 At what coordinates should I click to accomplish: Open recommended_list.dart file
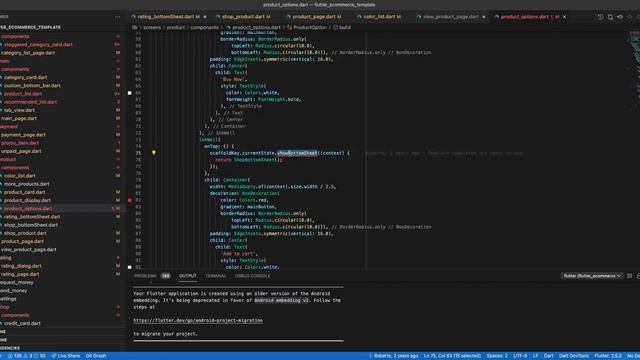point(30,102)
